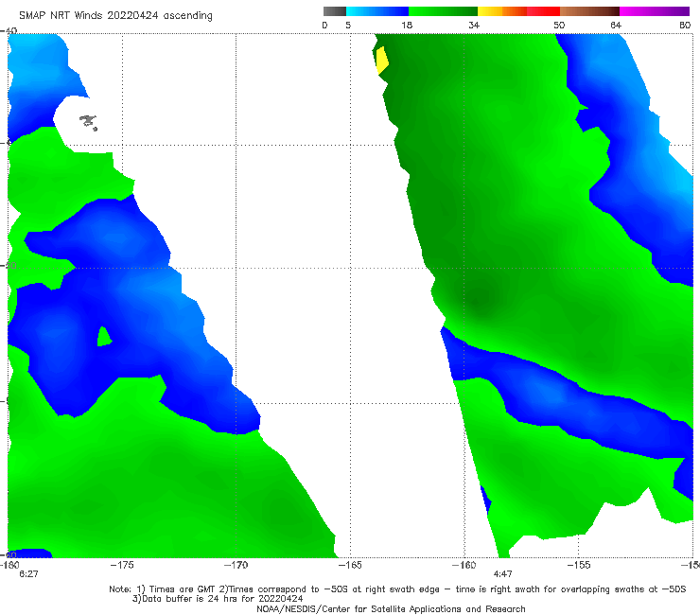Click the Data buffer is 24 hrs note
This screenshot has height=615, width=700.
[218, 599]
